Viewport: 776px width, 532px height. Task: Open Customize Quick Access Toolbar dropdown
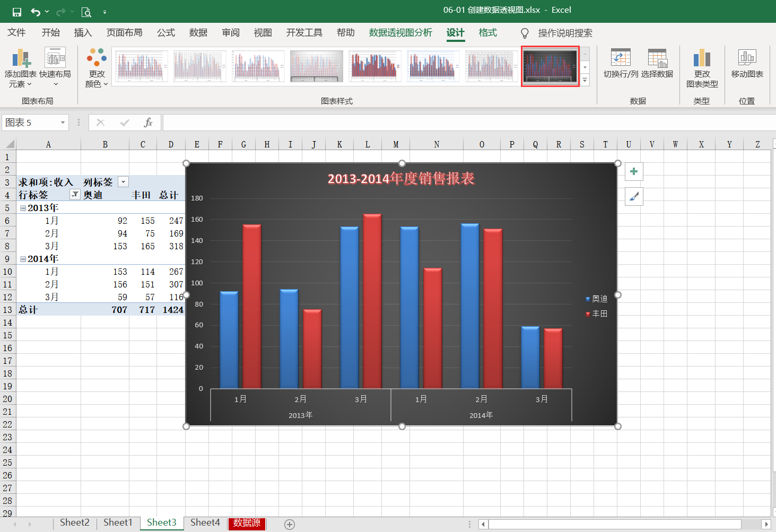(104, 12)
